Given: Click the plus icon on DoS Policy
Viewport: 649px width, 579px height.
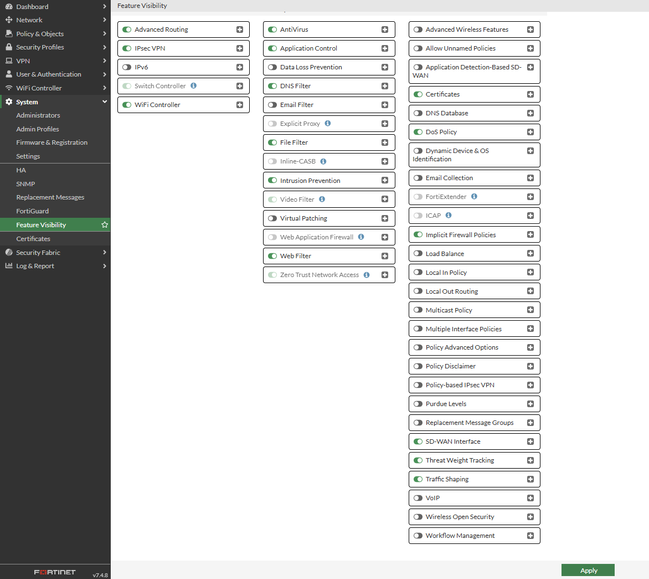Looking at the screenshot, I should pos(530,132).
